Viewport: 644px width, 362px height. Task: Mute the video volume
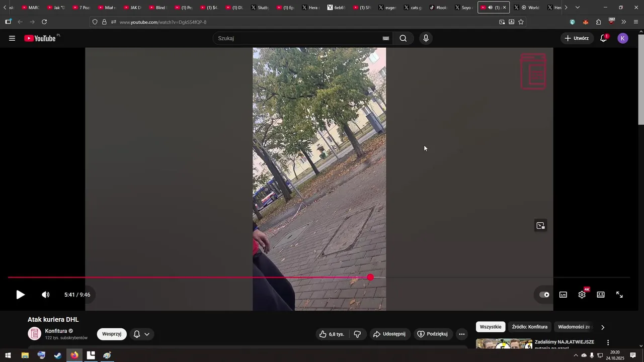(x=46, y=295)
